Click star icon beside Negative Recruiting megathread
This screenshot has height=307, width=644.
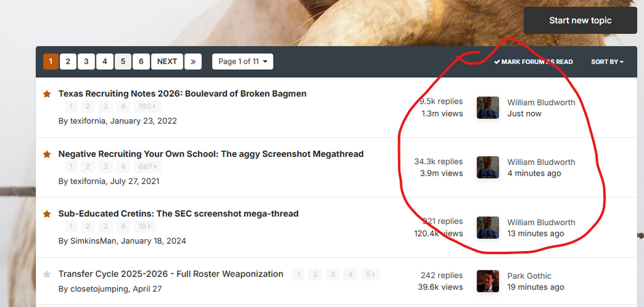click(46, 154)
